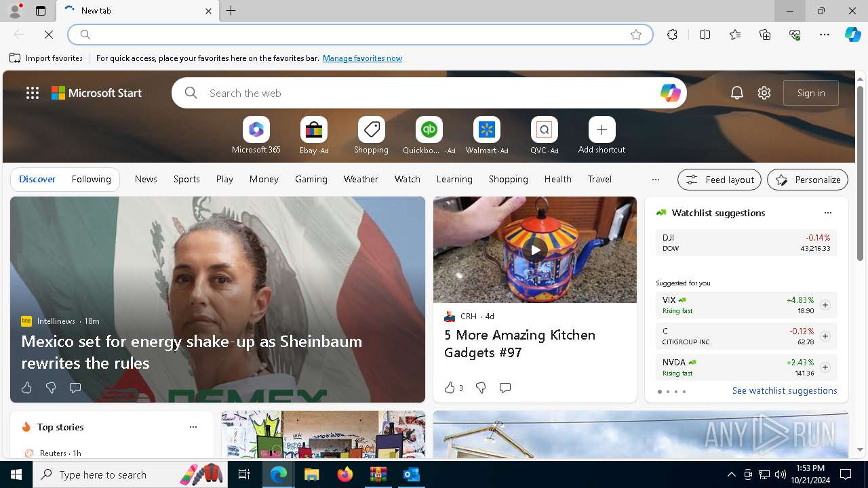Open Collections in Edge toolbar

pyautogui.click(x=765, y=35)
